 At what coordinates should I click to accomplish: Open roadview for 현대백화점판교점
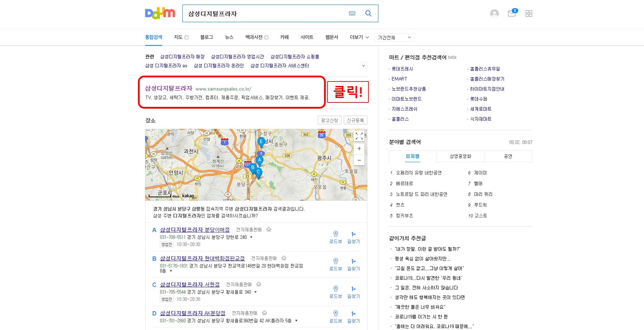[335, 264]
